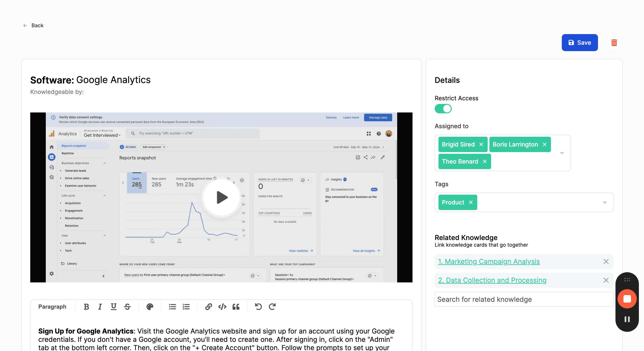Screen dimensions: 644x351
Task: Click the customize report pencil icon
Action: pos(382,157)
